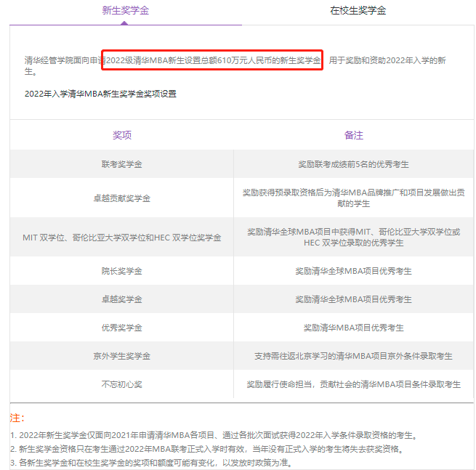
Task: Select the 卓越奖学金 cell
Action: coord(122,299)
